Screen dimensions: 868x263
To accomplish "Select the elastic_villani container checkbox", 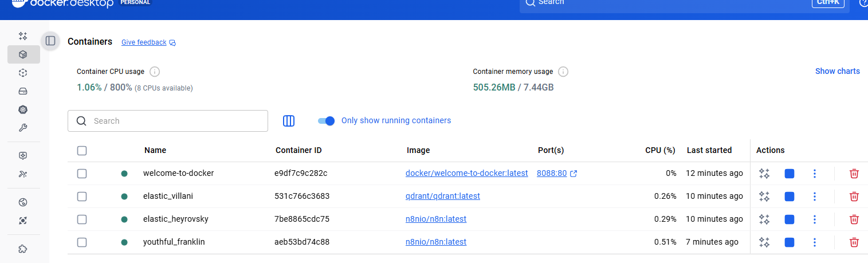I will click(x=82, y=197).
